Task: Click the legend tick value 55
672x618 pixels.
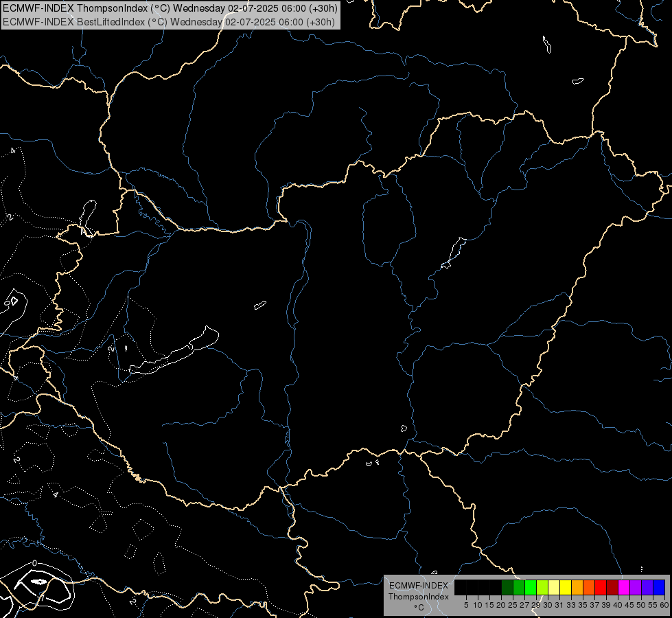Action: click(653, 605)
